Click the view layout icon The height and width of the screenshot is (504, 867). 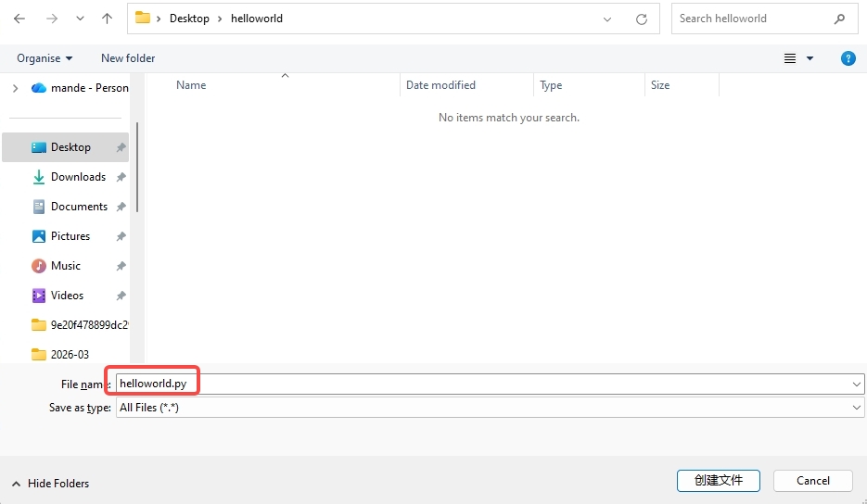tap(790, 58)
